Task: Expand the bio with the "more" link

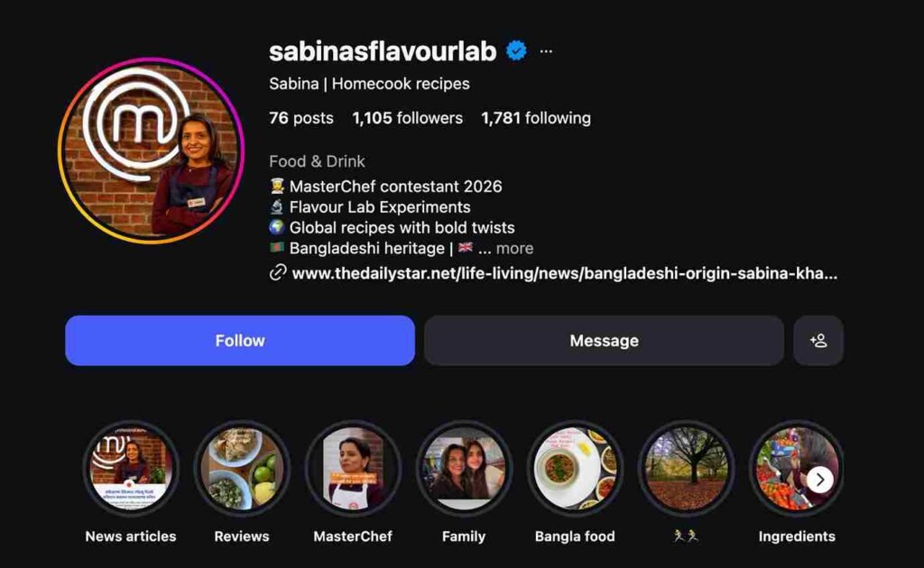Action: click(x=514, y=249)
